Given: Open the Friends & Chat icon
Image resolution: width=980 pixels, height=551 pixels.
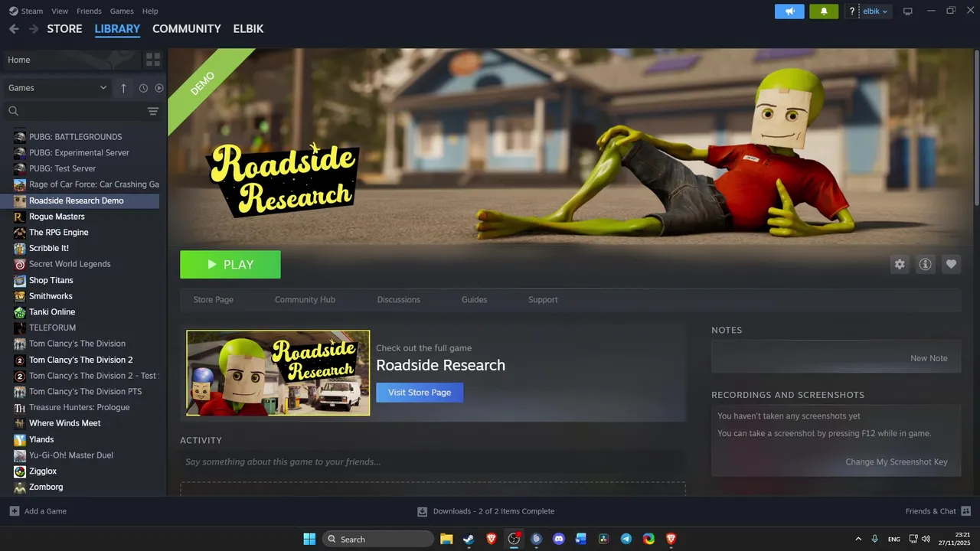Looking at the screenshot, I should (965, 511).
